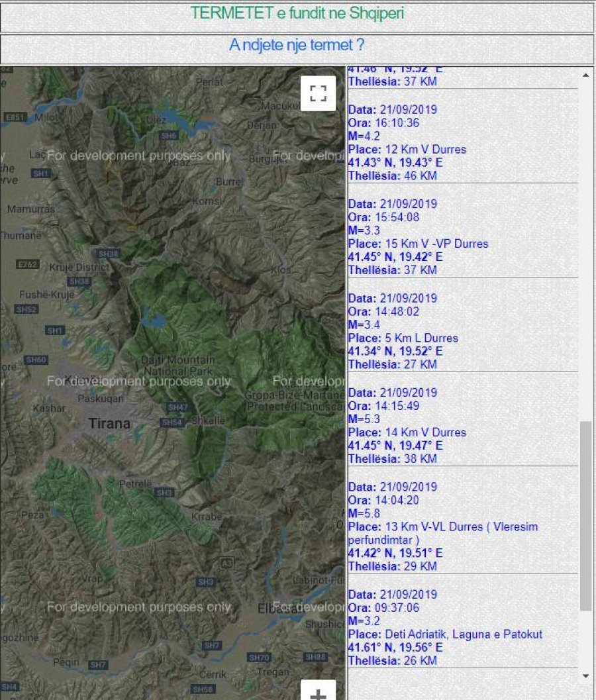Click depth 'Thellësia: 29 KM'
The width and height of the screenshot is (596, 700).
[393, 566]
